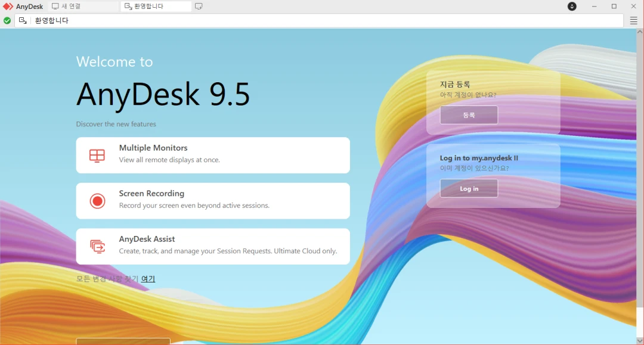Open a new tab with monitor-plus icon

(x=199, y=6)
